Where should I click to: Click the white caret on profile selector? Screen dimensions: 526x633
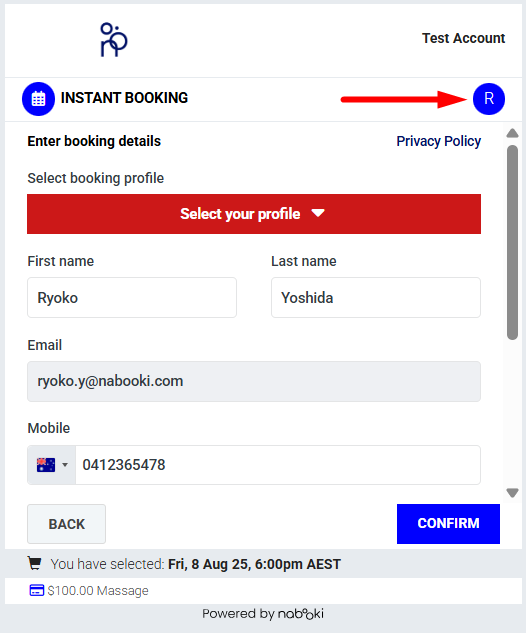pyautogui.click(x=318, y=213)
